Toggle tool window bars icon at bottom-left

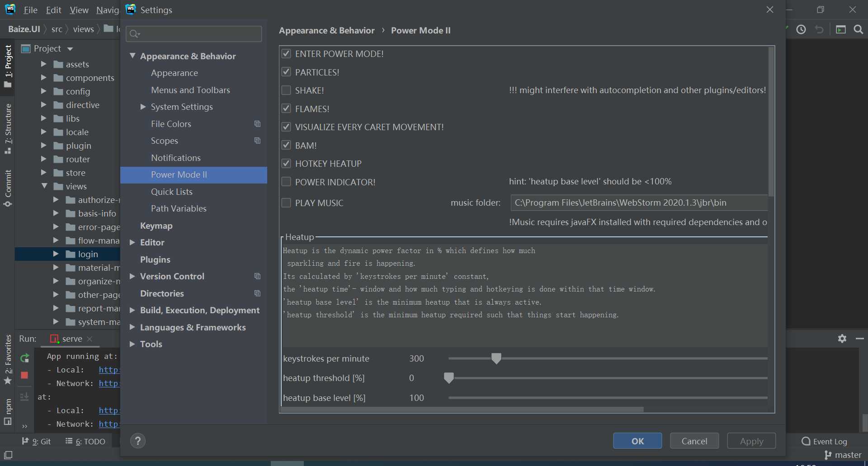8,455
